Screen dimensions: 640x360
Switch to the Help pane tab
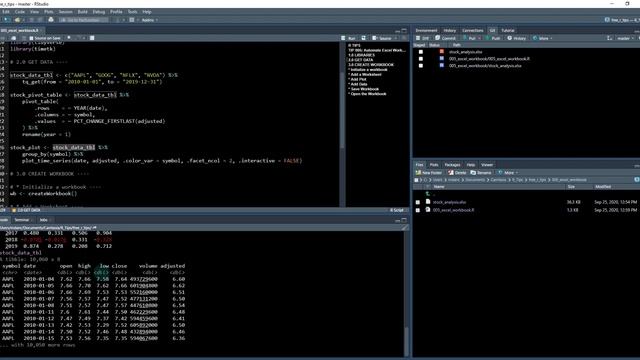click(x=471, y=165)
